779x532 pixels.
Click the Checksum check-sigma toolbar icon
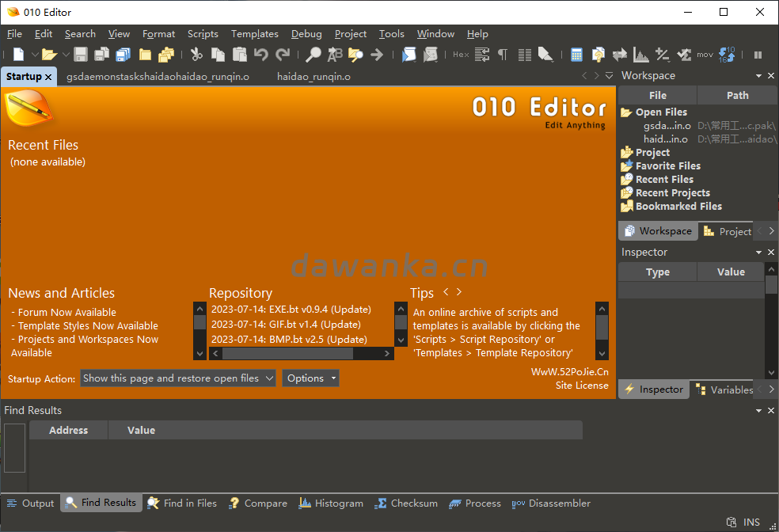[684, 54]
